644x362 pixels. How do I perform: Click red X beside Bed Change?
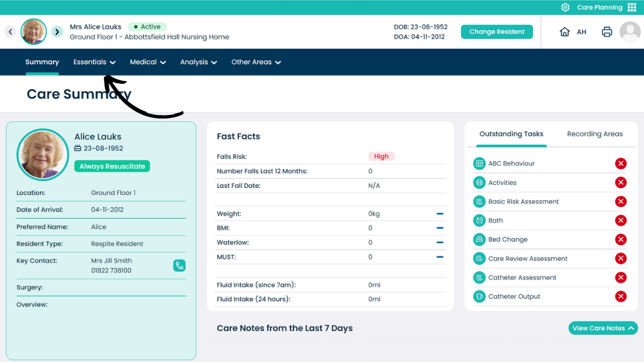click(x=621, y=239)
